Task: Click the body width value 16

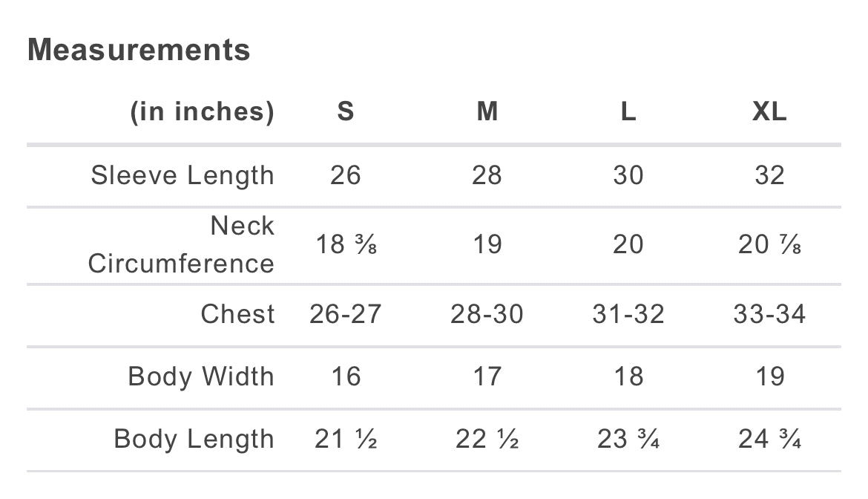Action: (346, 376)
